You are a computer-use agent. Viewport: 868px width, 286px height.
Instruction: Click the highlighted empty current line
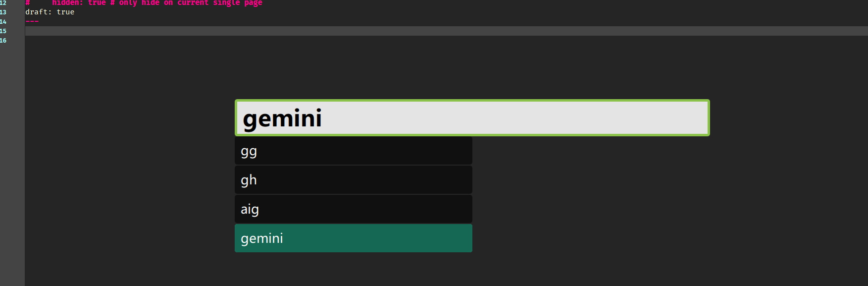(x=446, y=31)
